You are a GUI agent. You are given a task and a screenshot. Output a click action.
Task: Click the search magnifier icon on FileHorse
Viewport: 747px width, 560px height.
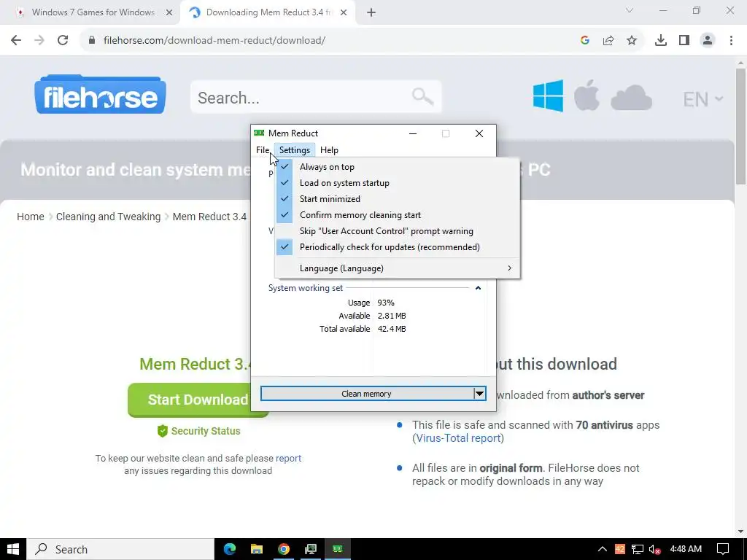(x=422, y=97)
